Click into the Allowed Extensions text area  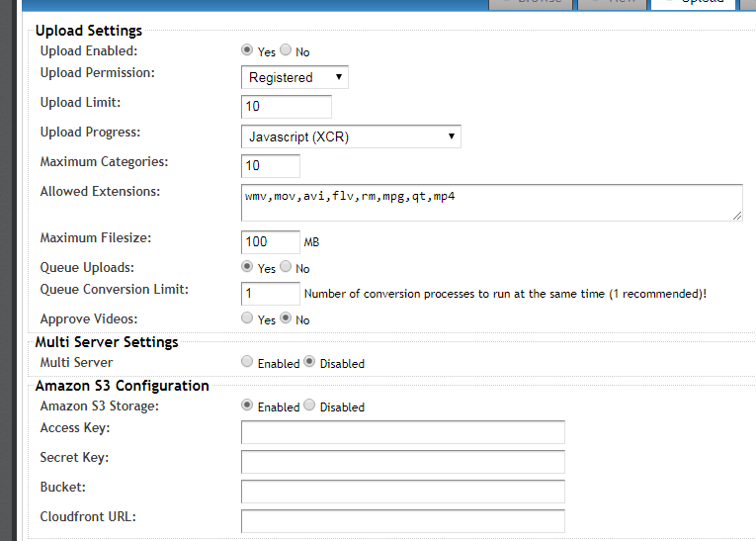tap(491, 202)
